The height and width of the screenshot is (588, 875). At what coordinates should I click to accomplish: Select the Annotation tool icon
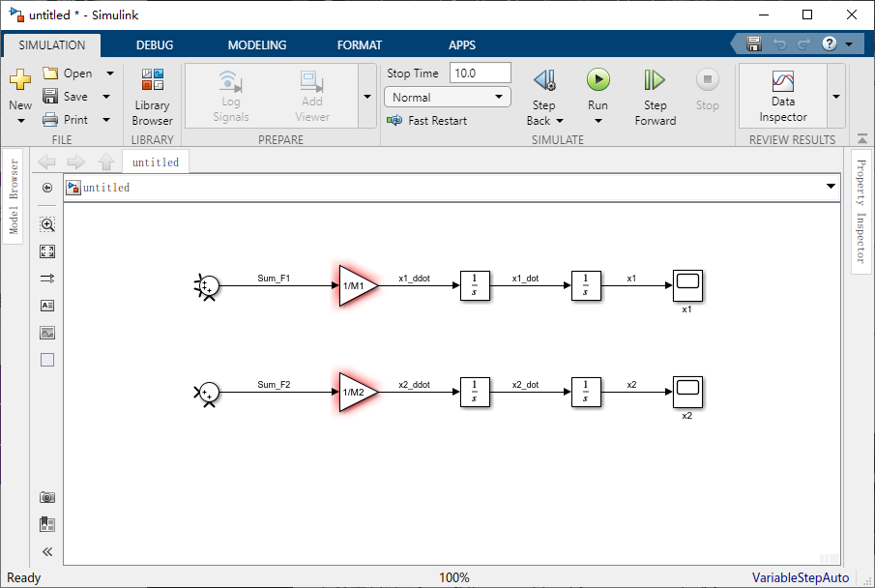coord(47,306)
